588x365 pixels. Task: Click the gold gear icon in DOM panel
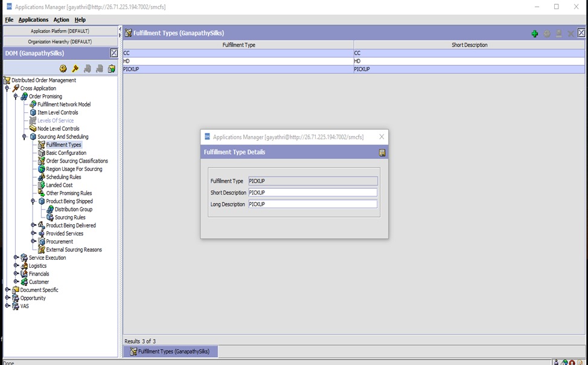pyautogui.click(x=63, y=69)
